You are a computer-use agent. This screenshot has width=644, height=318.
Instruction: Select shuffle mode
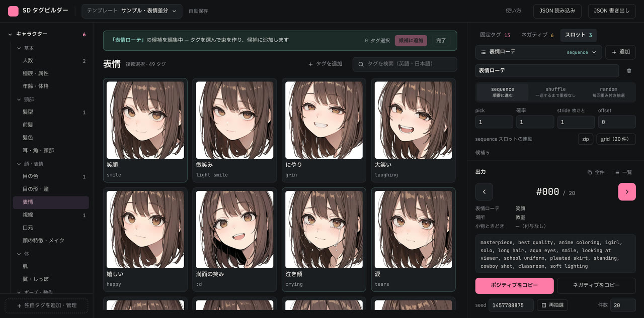pos(555,92)
